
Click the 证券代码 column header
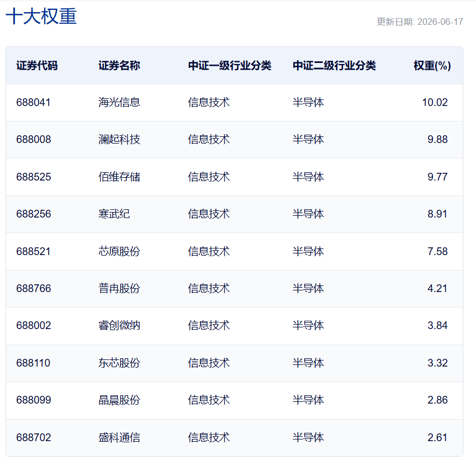[x=37, y=66]
